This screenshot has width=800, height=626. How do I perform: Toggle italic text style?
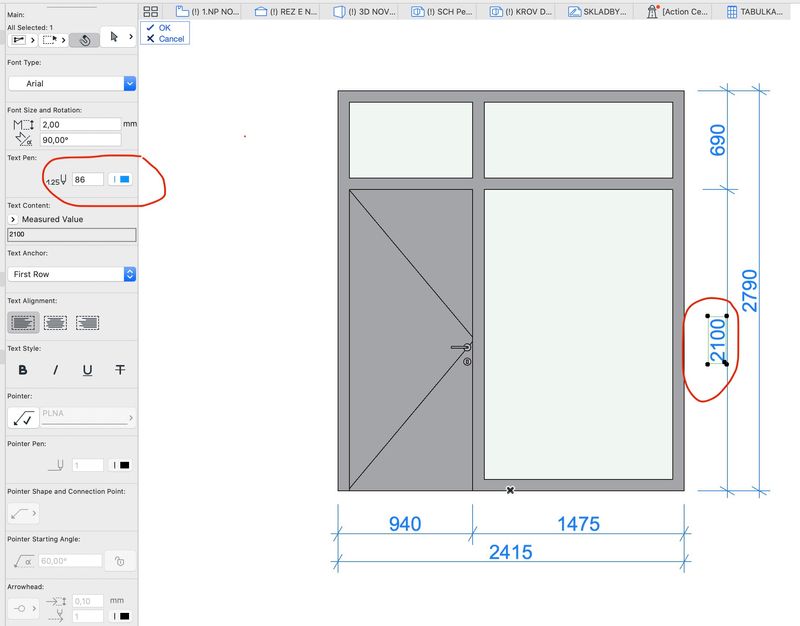click(55, 370)
